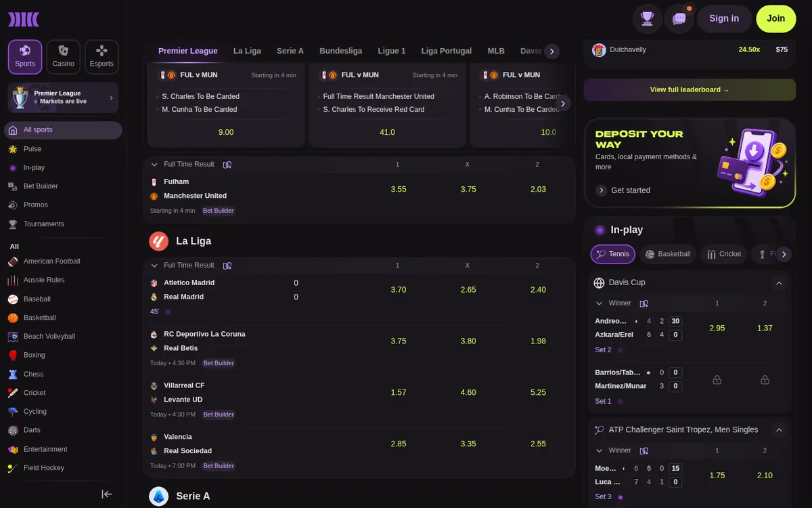
Task: Switch to Premier League tab
Action: [x=188, y=51]
